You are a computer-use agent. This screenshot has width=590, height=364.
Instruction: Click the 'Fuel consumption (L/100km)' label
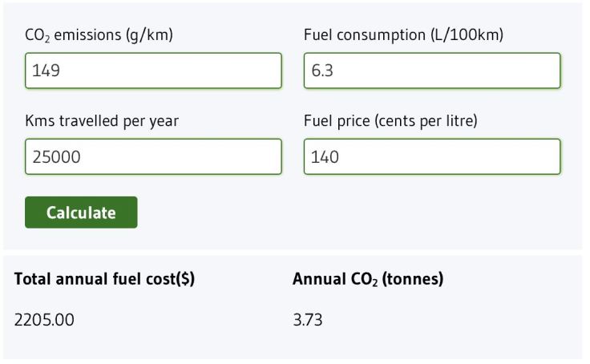pyautogui.click(x=403, y=35)
